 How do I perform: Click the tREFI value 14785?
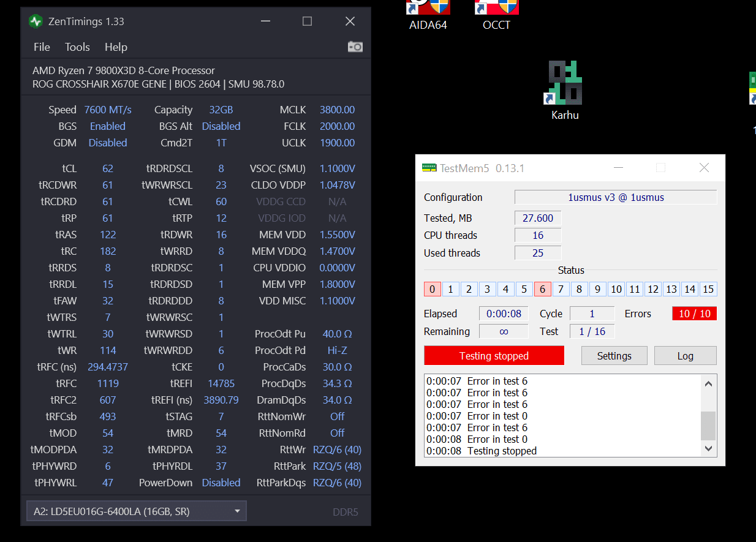221,383
